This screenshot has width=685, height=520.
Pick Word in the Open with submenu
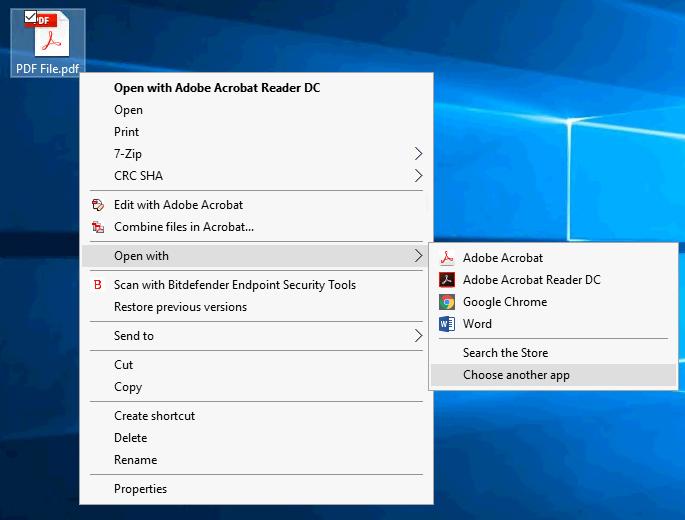click(554, 324)
